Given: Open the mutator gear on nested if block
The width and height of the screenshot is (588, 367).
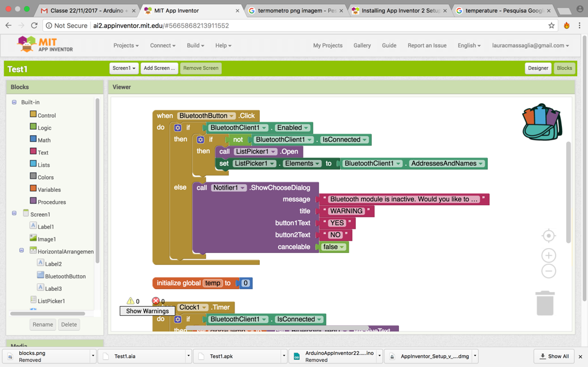Looking at the screenshot, I should (x=201, y=139).
